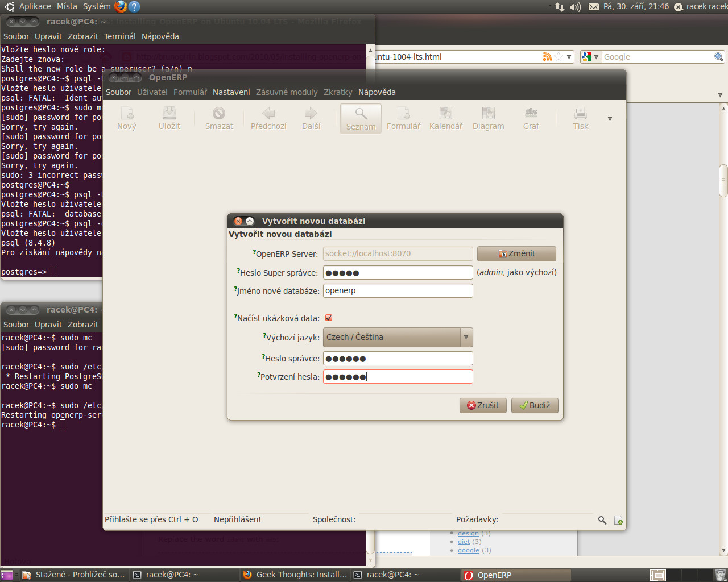Image resolution: width=728 pixels, height=582 pixels.
Task: Open the mail envelope indicator
Action: (x=593, y=7)
